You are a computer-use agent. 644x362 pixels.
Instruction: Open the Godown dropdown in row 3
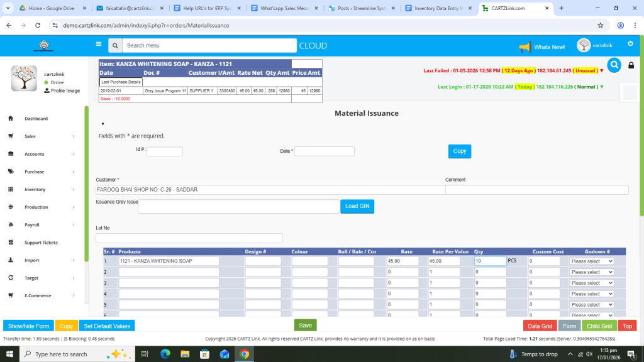click(591, 283)
